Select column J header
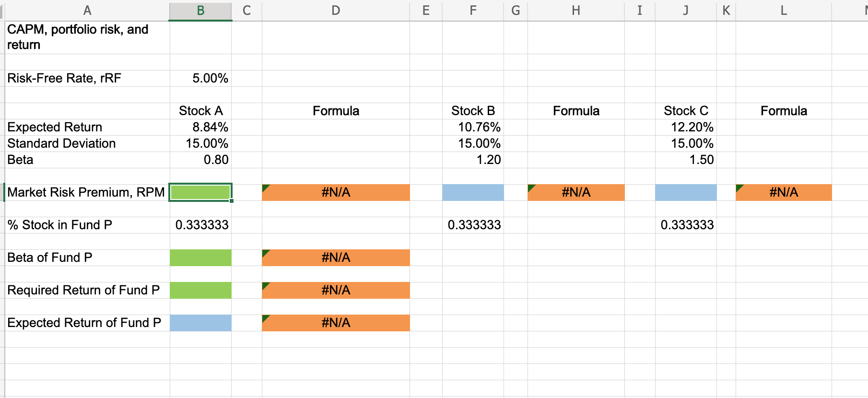The width and height of the screenshot is (868, 398). coord(686,10)
